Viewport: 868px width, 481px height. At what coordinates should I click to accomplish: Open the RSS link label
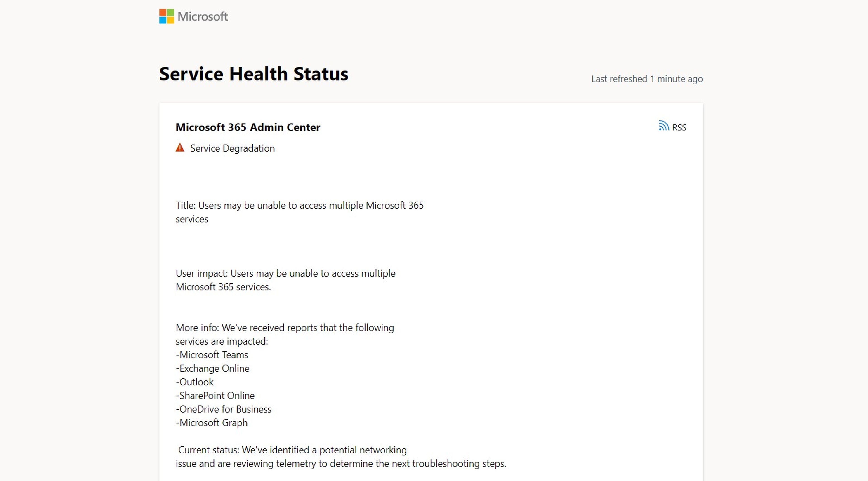pos(679,127)
